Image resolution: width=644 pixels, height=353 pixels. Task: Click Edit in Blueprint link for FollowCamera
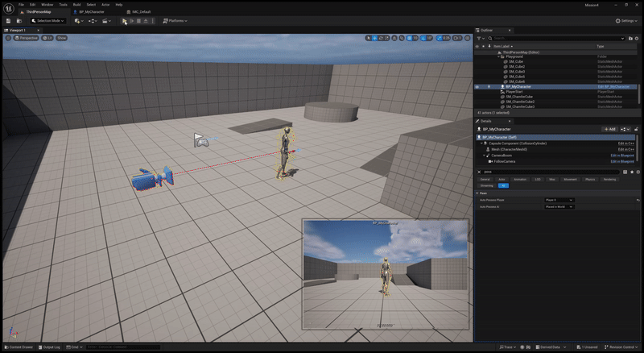622,161
